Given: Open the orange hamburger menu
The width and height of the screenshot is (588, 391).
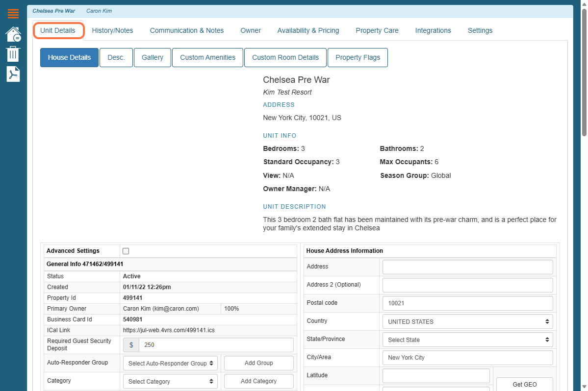Looking at the screenshot, I should 13,14.
